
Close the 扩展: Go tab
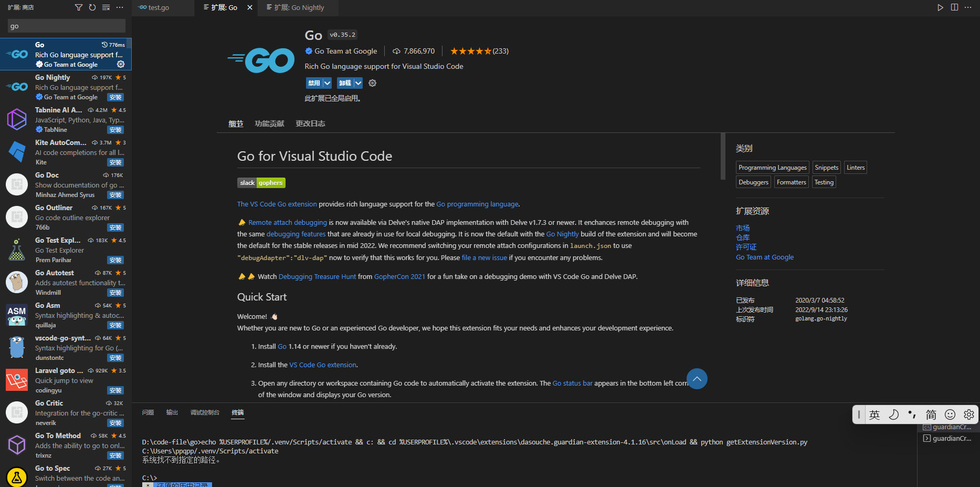[250, 7]
